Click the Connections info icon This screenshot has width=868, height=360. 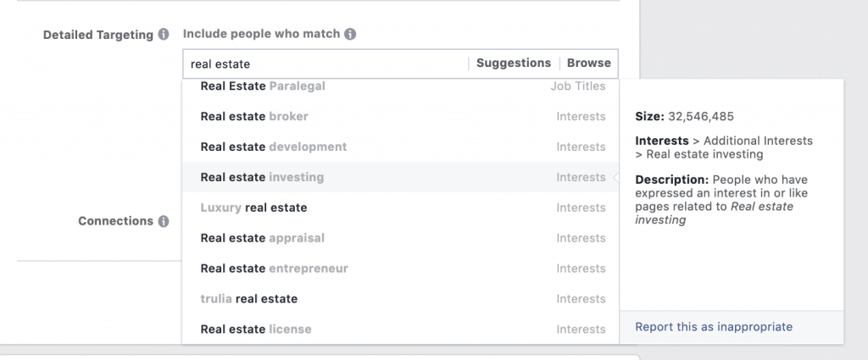click(x=164, y=221)
